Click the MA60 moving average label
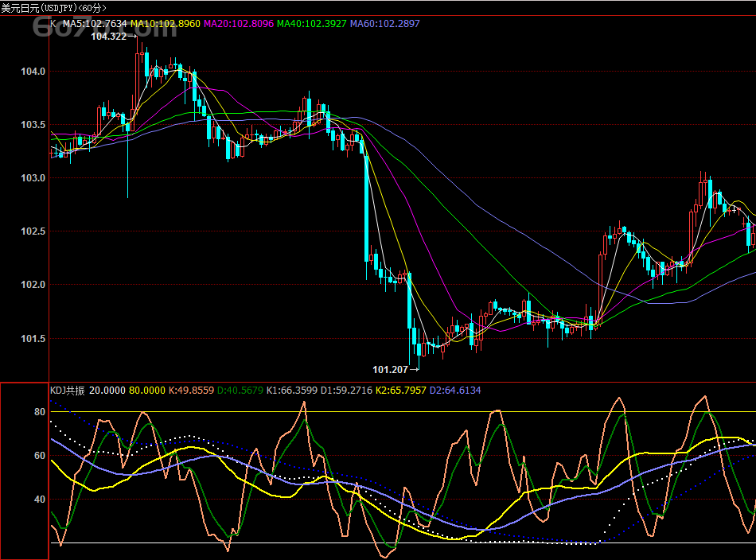 tap(385, 24)
